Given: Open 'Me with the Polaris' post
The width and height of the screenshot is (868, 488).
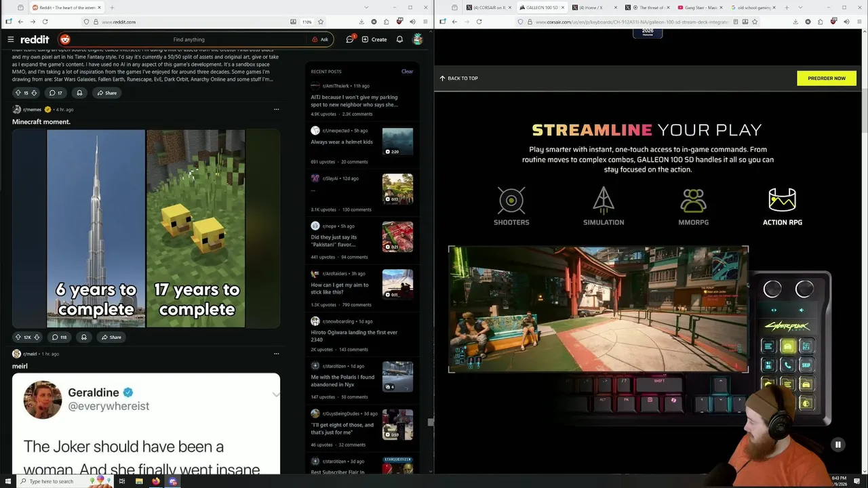Looking at the screenshot, I should coord(342,380).
